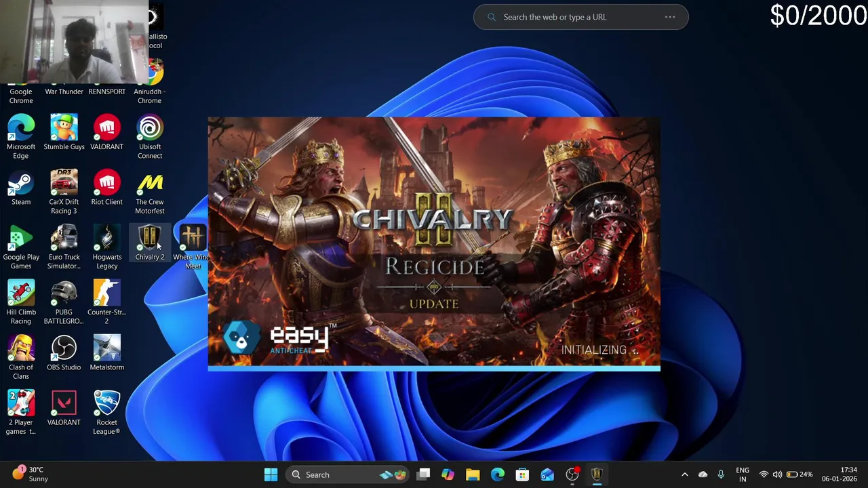Open Microsoft Edge from the taskbar
The image size is (868, 488).
pos(498,474)
